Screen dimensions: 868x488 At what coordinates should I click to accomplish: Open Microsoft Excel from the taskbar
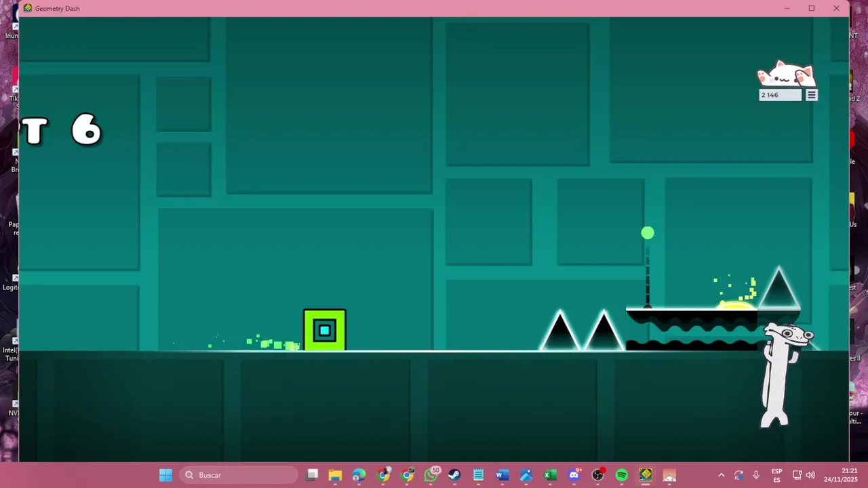(x=550, y=475)
